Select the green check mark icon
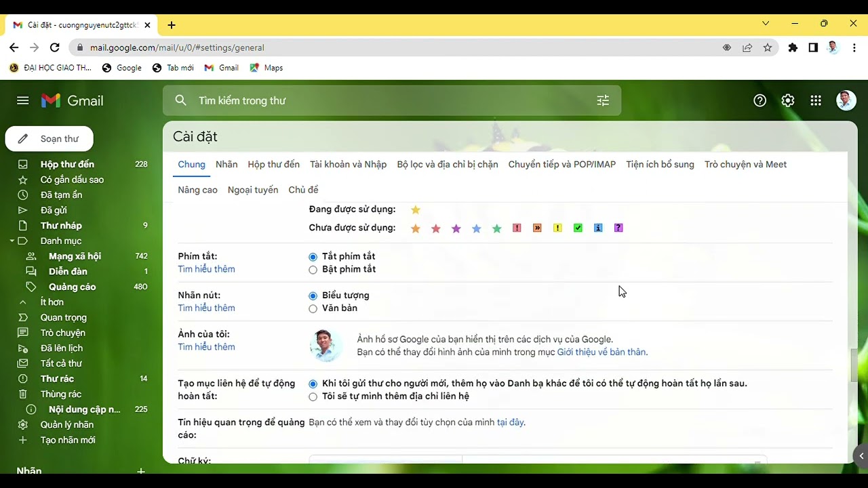868x488 pixels. 578,228
